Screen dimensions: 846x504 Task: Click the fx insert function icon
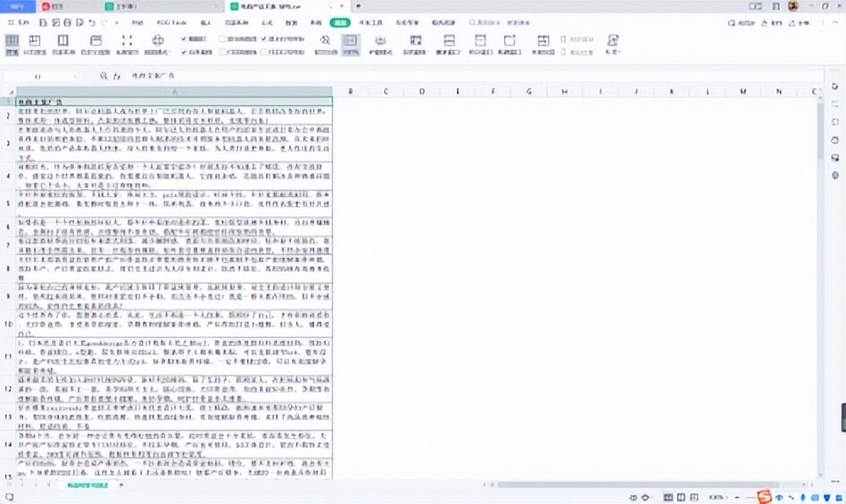(117, 76)
